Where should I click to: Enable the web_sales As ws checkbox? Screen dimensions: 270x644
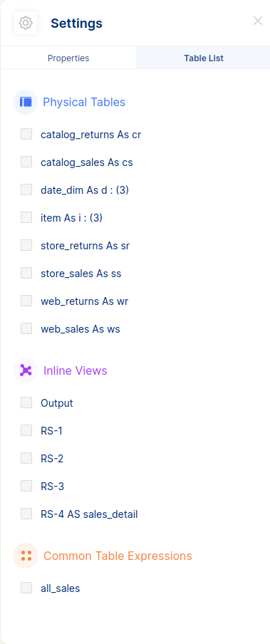click(26, 328)
